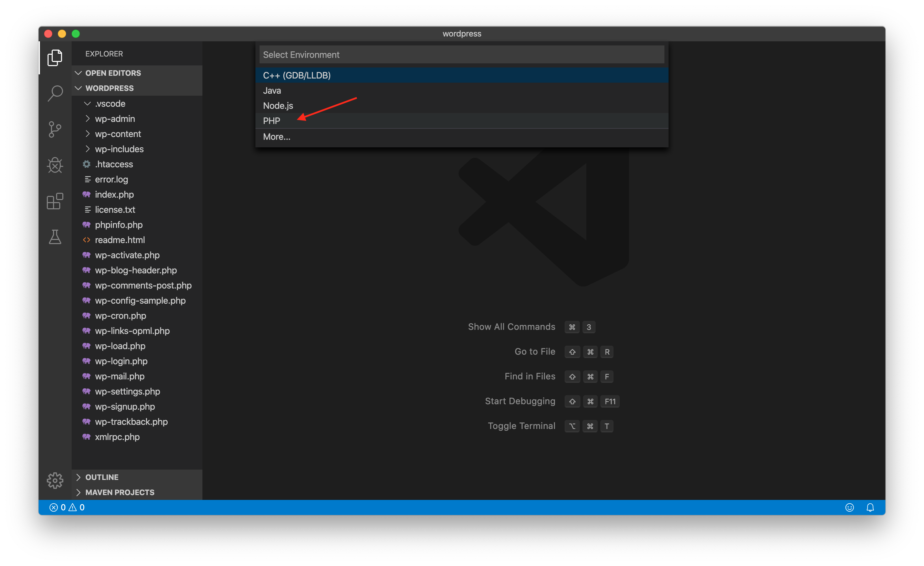Click the close window red button
This screenshot has width=924, height=566.
click(49, 34)
